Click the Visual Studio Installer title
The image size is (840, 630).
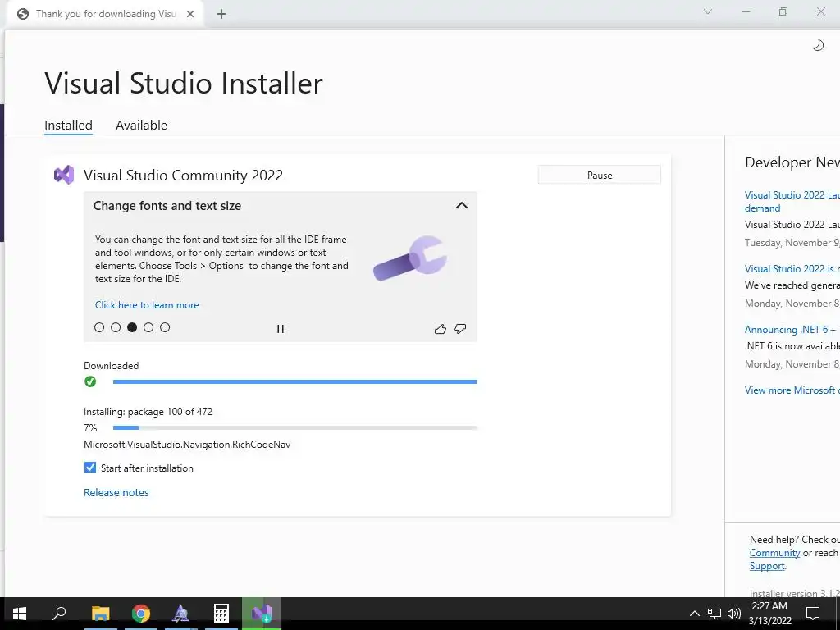[184, 84]
